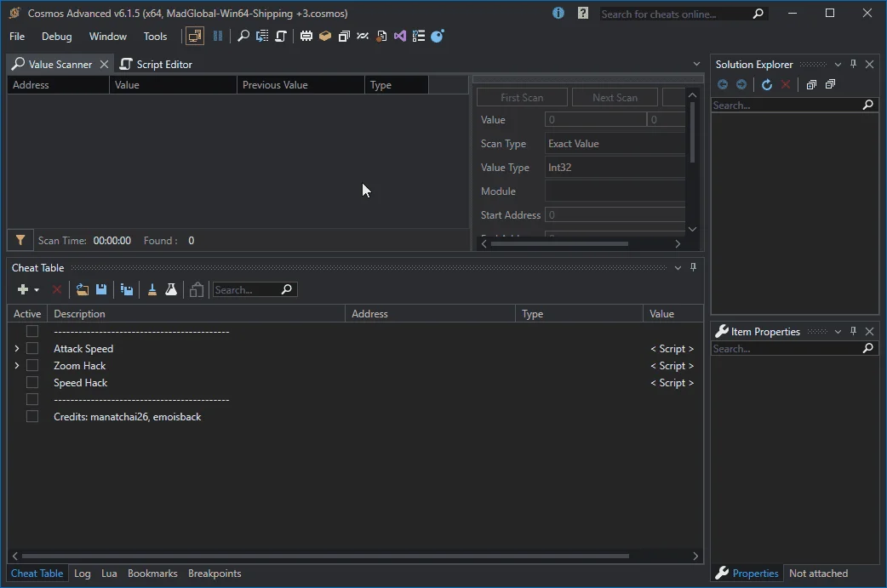Image resolution: width=887 pixels, height=588 pixels.
Task: Open a cheat table with the folder icon
Action: [83, 289]
